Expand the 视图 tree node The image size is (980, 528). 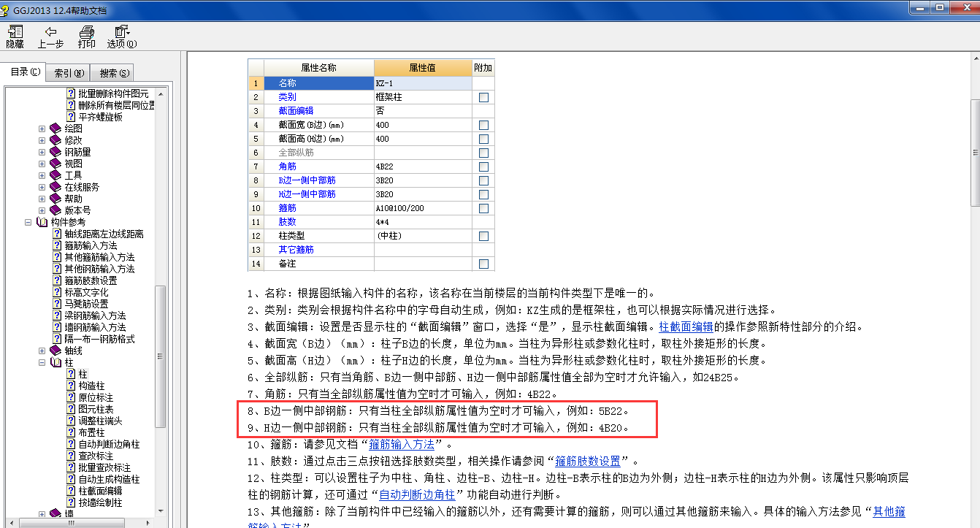[42, 164]
